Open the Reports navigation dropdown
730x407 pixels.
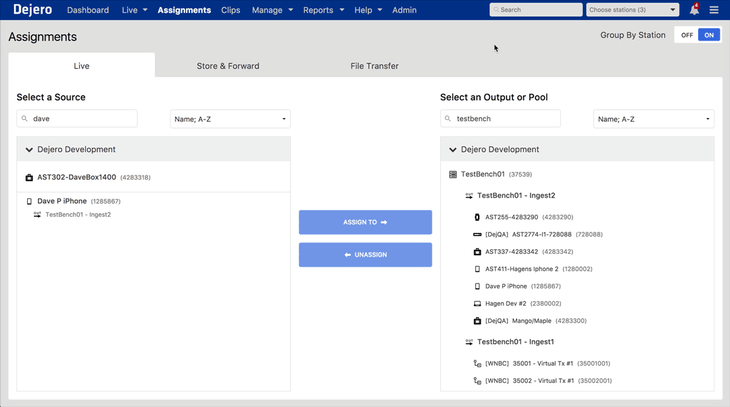(324, 10)
